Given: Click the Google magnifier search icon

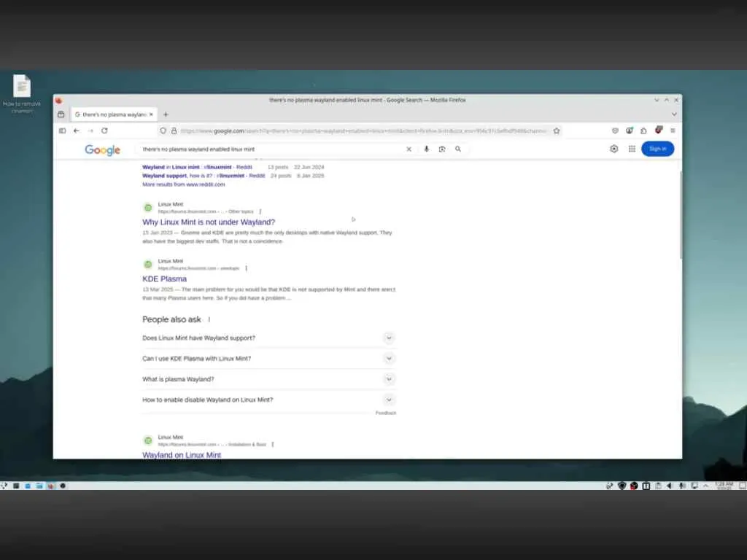Looking at the screenshot, I should tap(458, 149).
